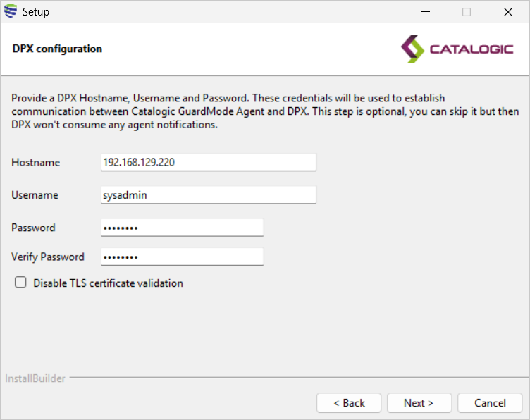This screenshot has height=420, width=530.
Task: Go back with the Back button
Action: 349,403
